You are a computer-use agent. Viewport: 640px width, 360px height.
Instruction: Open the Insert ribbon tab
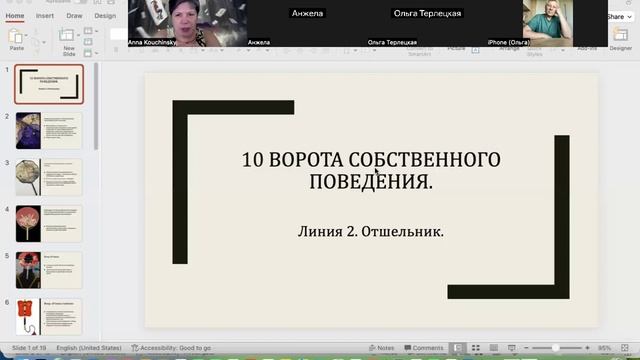[44, 16]
